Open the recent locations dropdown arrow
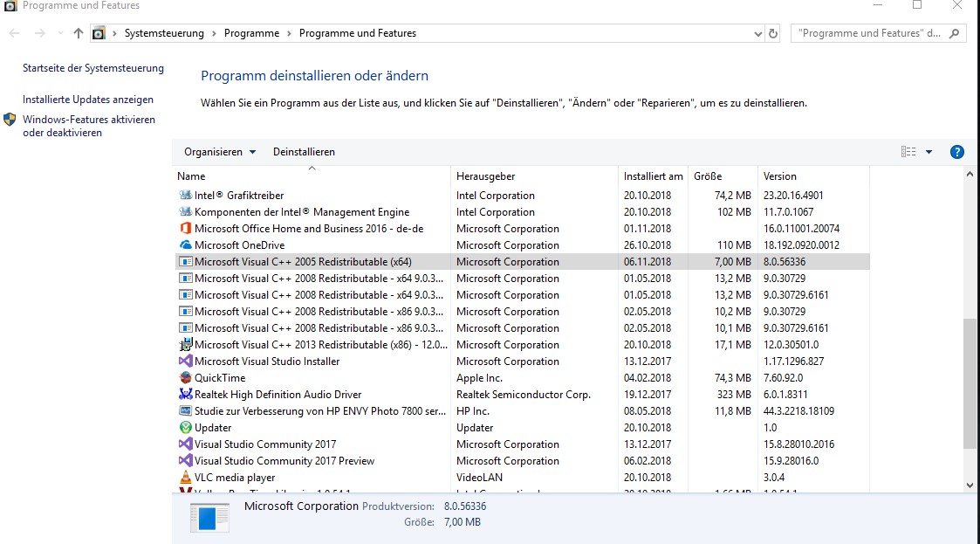This screenshot has height=544, width=980. click(x=60, y=33)
